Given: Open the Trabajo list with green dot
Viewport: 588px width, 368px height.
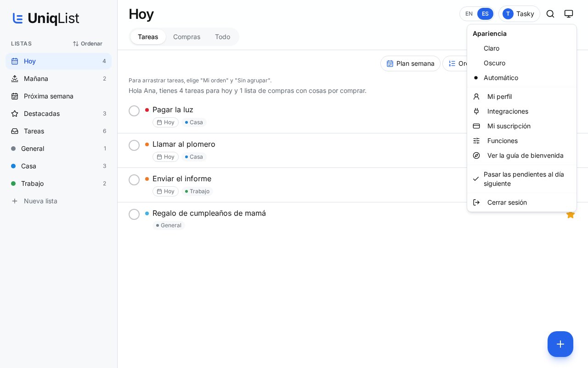Looking at the screenshot, I should click(x=58, y=184).
